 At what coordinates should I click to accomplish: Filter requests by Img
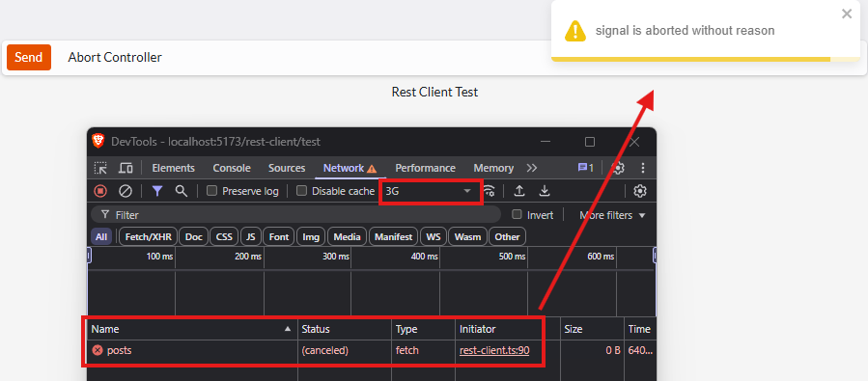[311, 237]
